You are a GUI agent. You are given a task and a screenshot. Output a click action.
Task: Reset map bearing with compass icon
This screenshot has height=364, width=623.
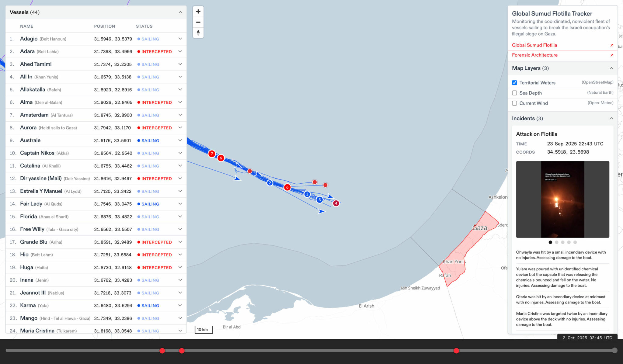pyautogui.click(x=198, y=33)
